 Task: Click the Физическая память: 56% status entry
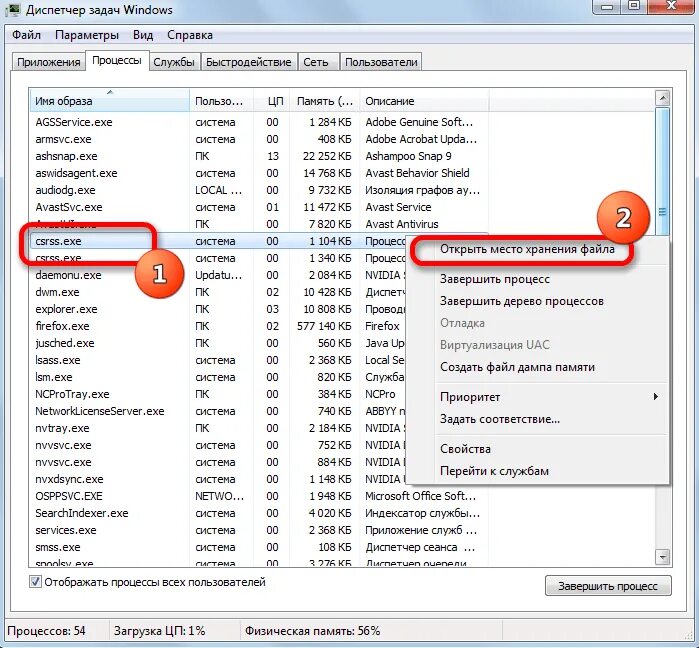312,631
